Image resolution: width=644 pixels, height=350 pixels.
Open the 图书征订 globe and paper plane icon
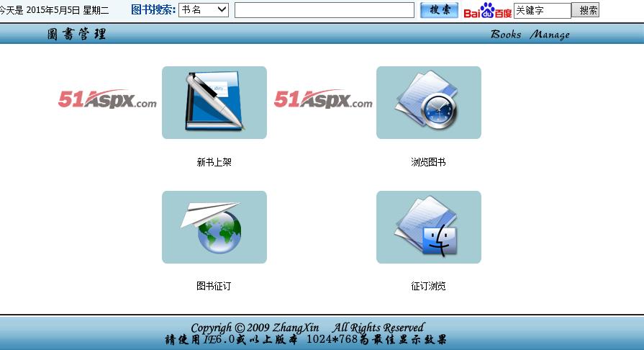click(214, 227)
